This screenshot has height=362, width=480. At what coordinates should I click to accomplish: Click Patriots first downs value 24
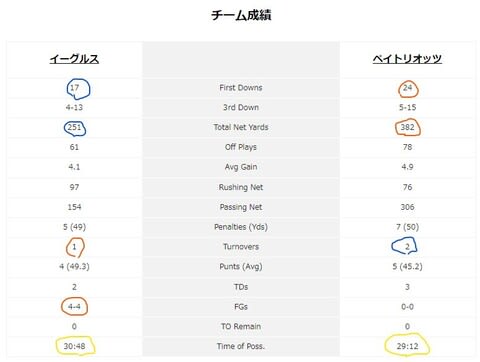[407, 88]
